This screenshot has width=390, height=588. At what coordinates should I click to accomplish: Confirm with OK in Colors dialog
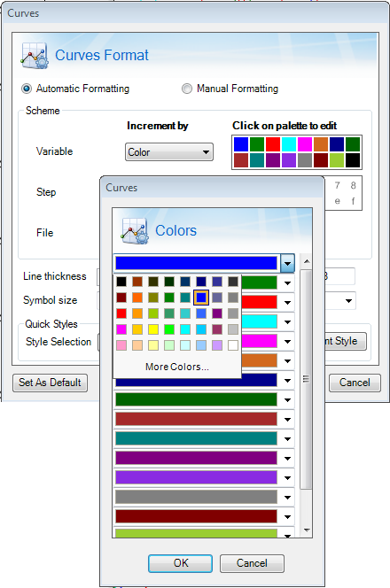[181, 563]
